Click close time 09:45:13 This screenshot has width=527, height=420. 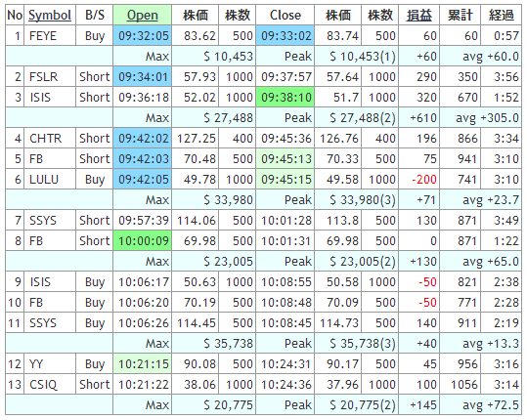[x=285, y=159]
